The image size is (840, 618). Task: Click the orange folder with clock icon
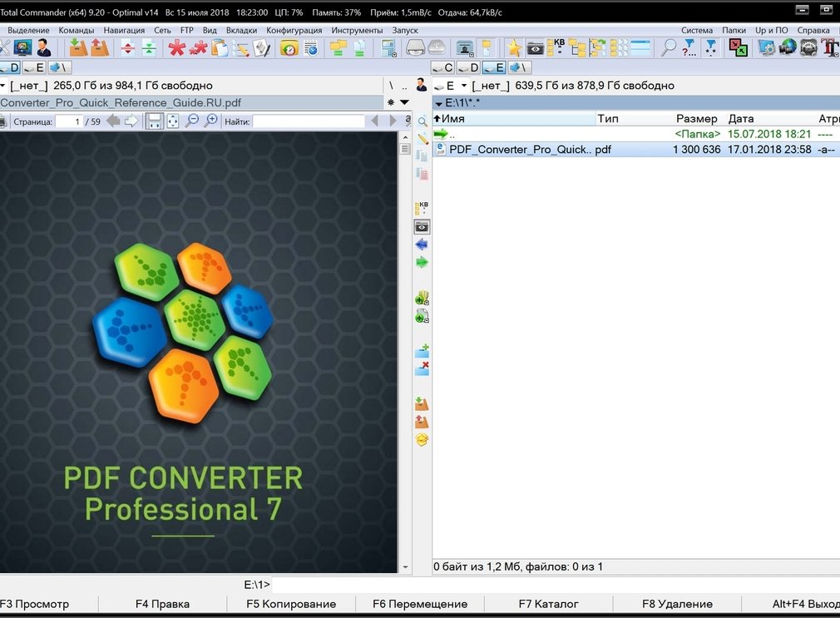point(289,48)
